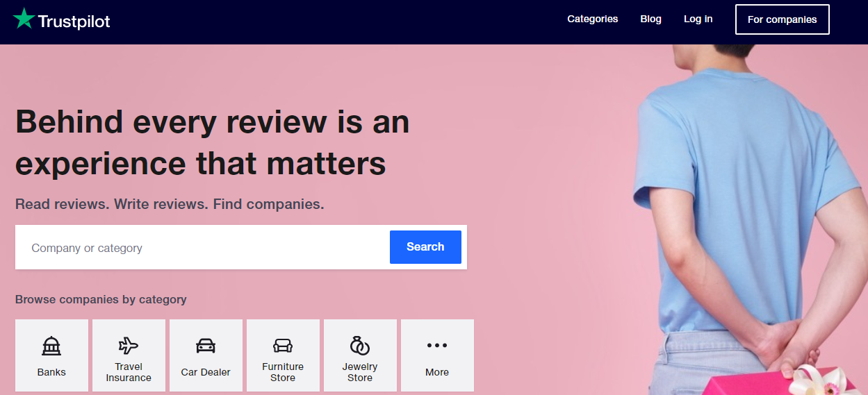Click the Trustpilot wordmark text
The height and width of the screenshot is (395, 868).
pos(74,22)
